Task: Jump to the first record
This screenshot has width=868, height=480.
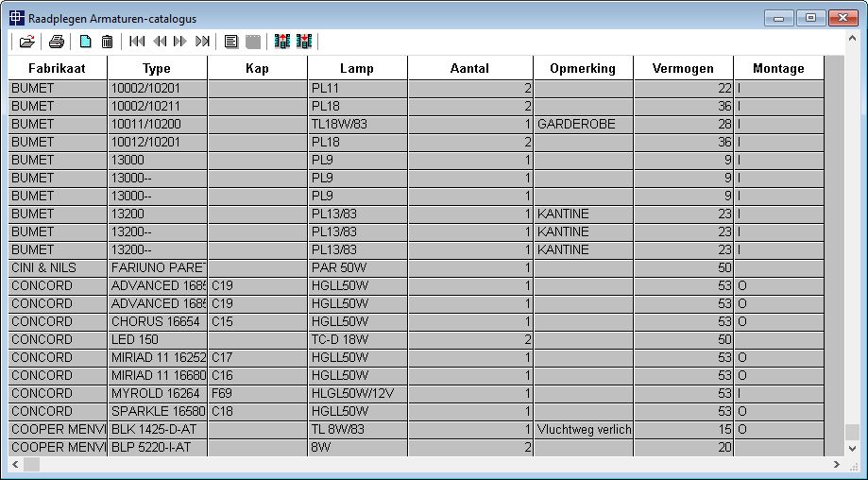Action: pos(137,42)
